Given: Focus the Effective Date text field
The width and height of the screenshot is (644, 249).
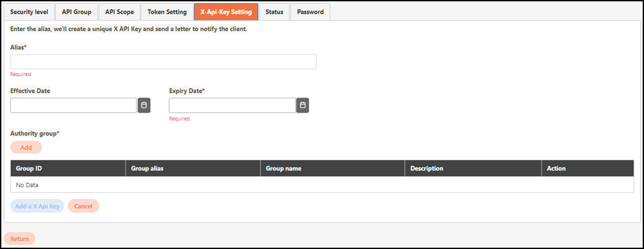Looking at the screenshot, I should [x=74, y=105].
